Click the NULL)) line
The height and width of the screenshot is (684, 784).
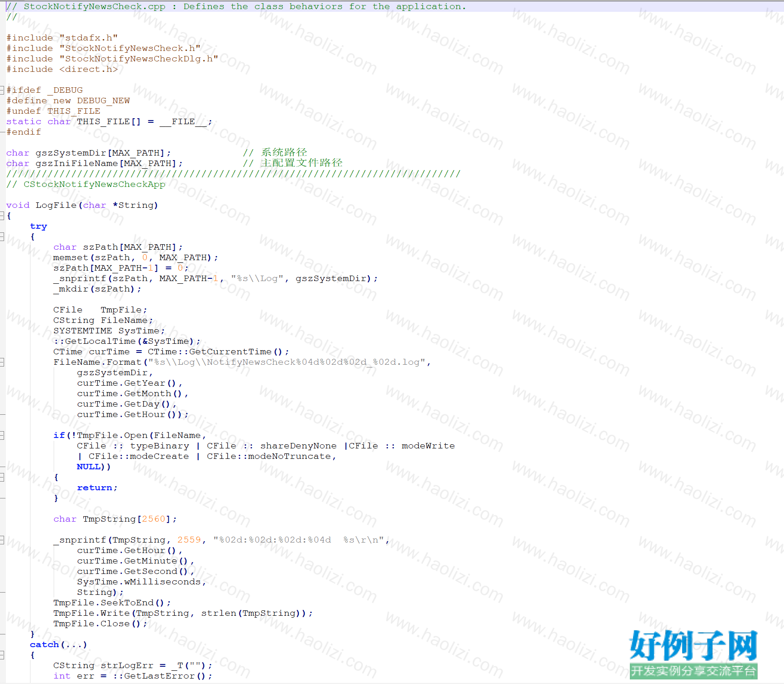pos(94,467)
